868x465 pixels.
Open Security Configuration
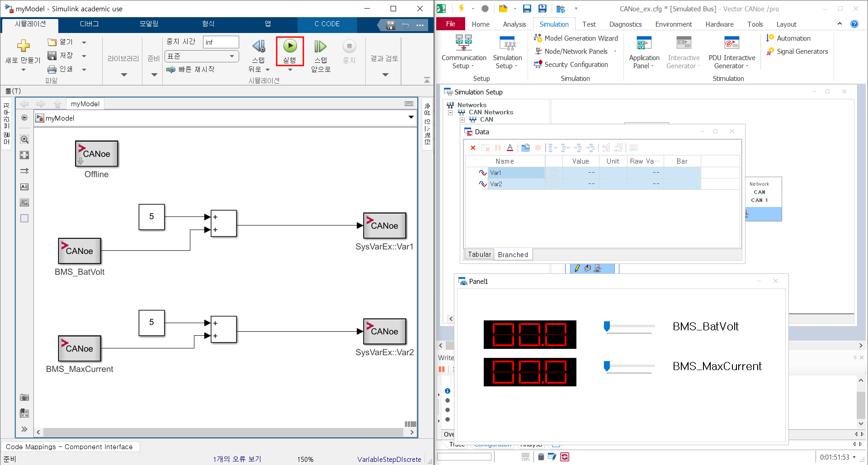tap(571, 65)
